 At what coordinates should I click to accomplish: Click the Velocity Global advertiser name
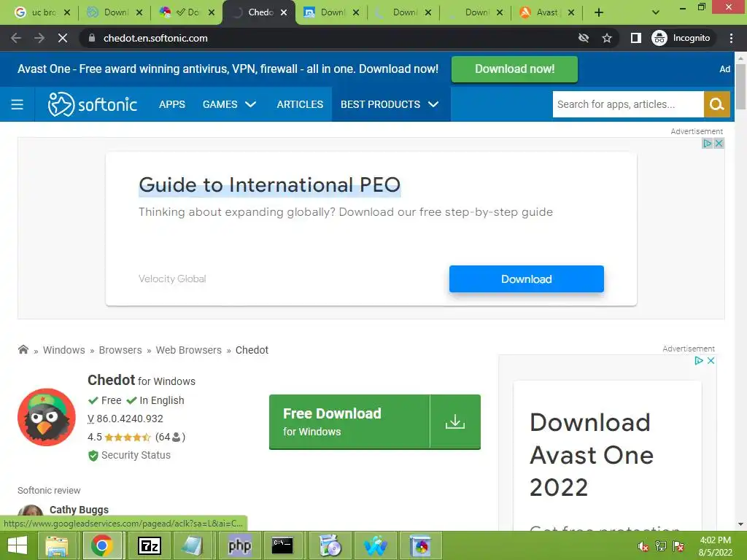coord(172,279)
